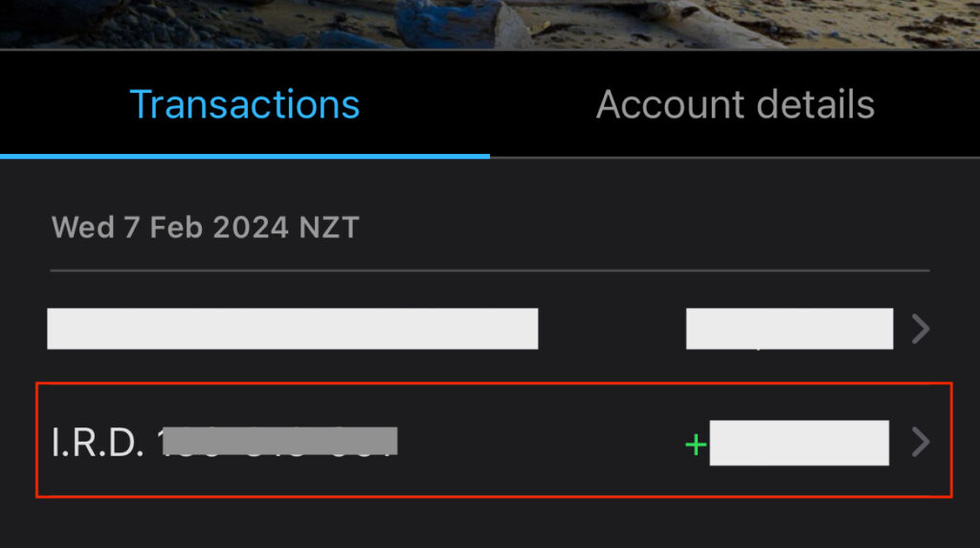This screenshot has width=980, height=548.
Task: Expand the I.R.D. transaction chevron arrow
Action: click(x=921, y=442)
